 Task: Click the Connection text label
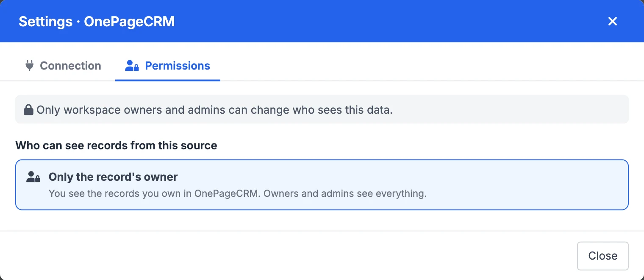click(70, 66)
